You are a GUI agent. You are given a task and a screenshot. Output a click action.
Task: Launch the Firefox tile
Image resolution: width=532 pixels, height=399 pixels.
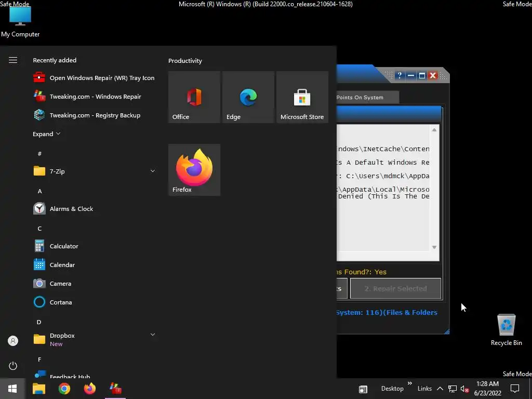tap(194, 170)
